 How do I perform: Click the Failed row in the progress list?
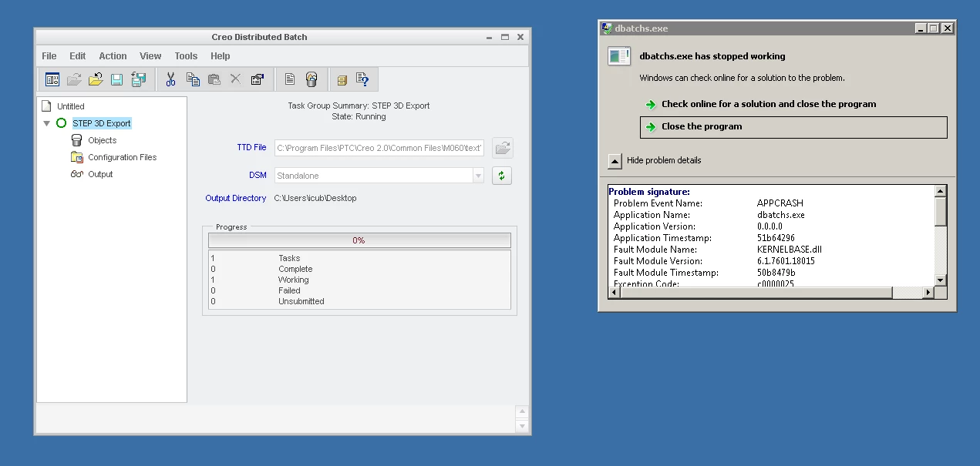click(x=359, y=291)
